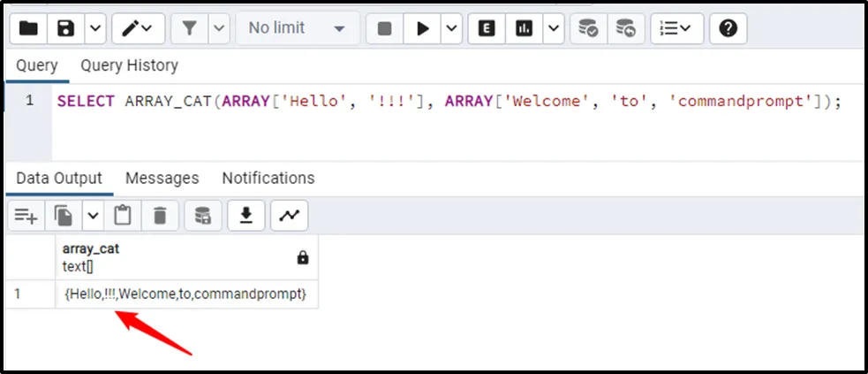This screenshot has width=868, height=374.
Task: Switch to the Messages tab
Action: coord(162,178)
